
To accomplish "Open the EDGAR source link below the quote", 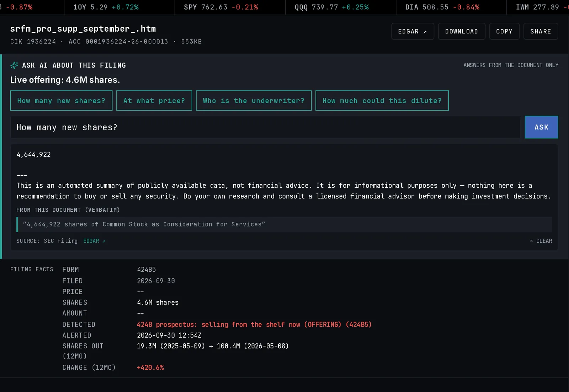I will click(x=94, y=241).
